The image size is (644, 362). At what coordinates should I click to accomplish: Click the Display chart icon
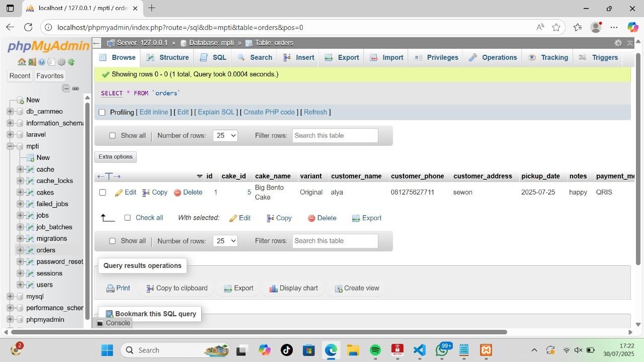273,289
